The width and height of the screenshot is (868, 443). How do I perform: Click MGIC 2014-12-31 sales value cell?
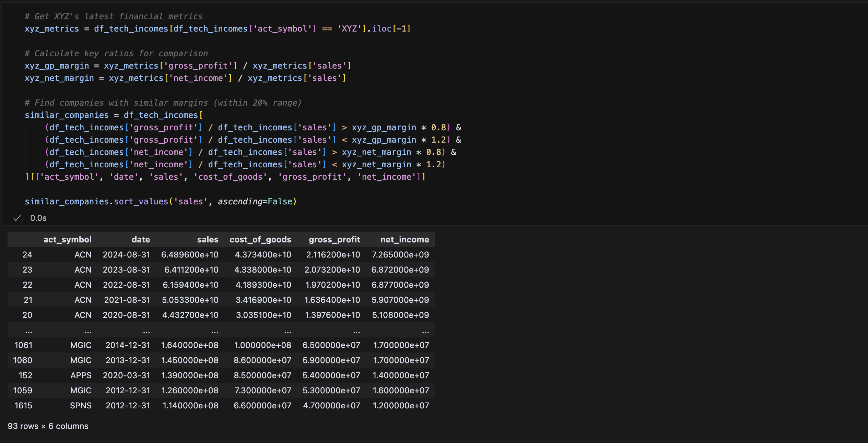190,345
